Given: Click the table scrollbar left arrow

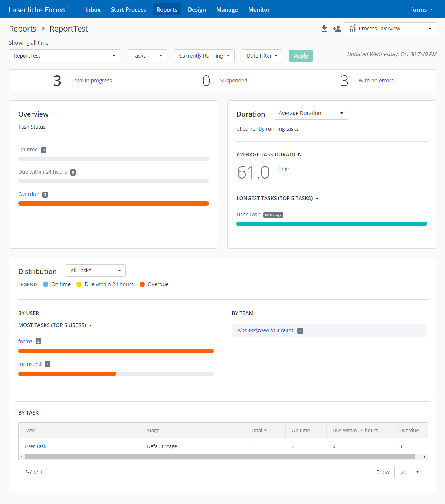Looking at the screenshot, I should point(22,456).
